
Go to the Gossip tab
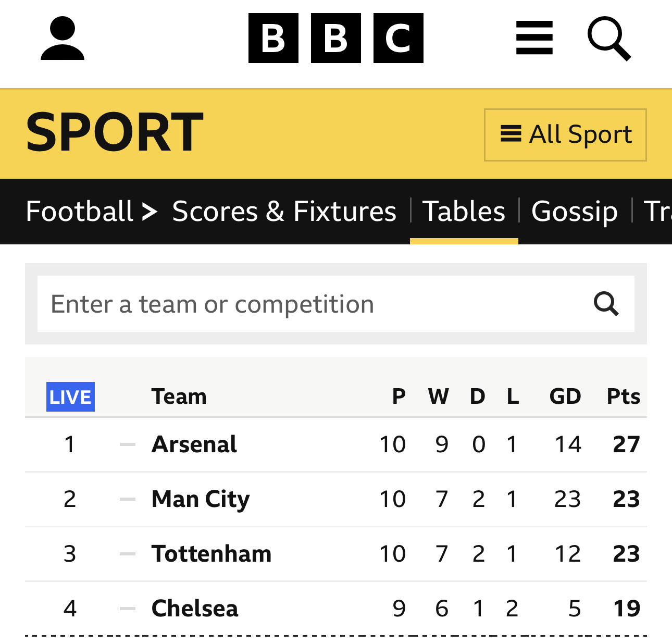point(575,212)
